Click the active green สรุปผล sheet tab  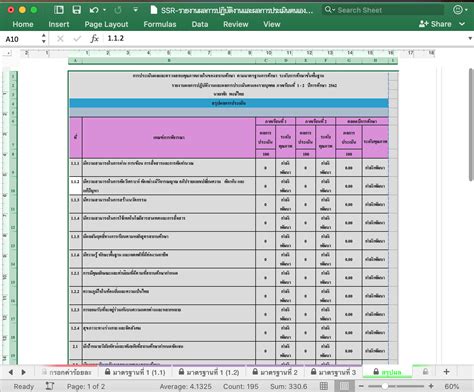point(387,372)
